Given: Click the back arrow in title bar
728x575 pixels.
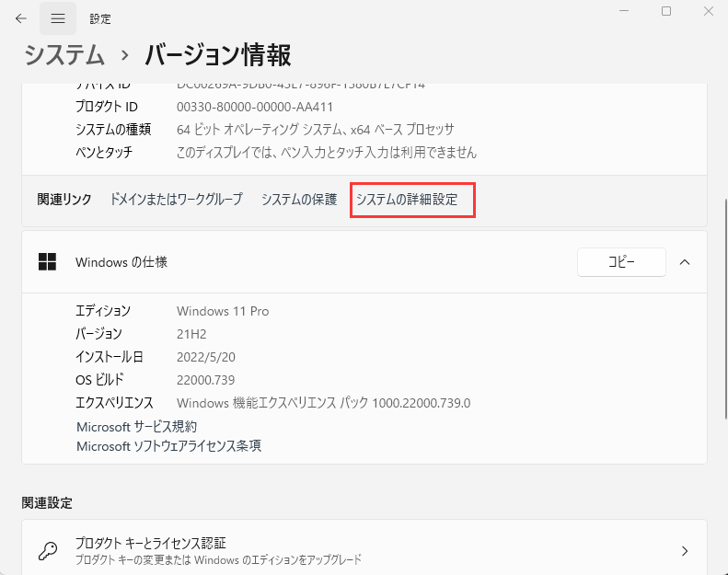Looking at the screenshot, I should pos(20,18).
